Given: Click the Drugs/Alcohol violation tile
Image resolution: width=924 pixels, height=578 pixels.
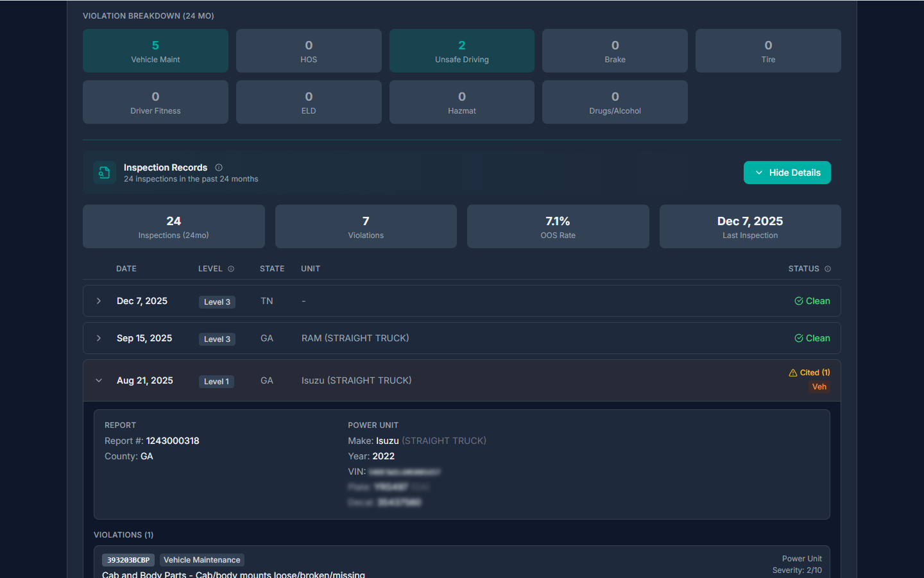Looking at the screenshot, I should pyautogui.click(x=615, y=102).
